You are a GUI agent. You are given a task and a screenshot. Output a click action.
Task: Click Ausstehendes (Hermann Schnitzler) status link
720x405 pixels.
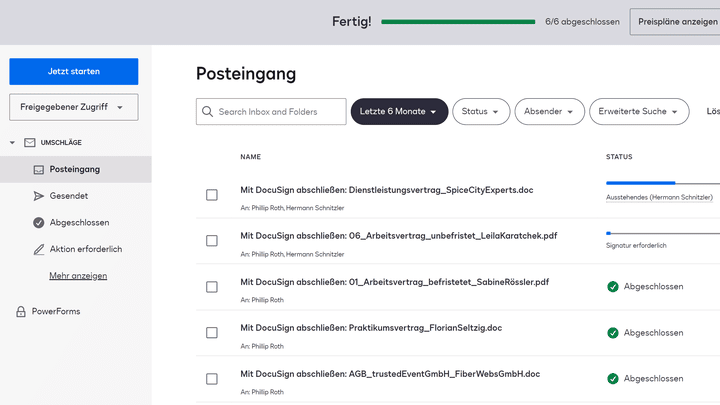coord(659,197)
